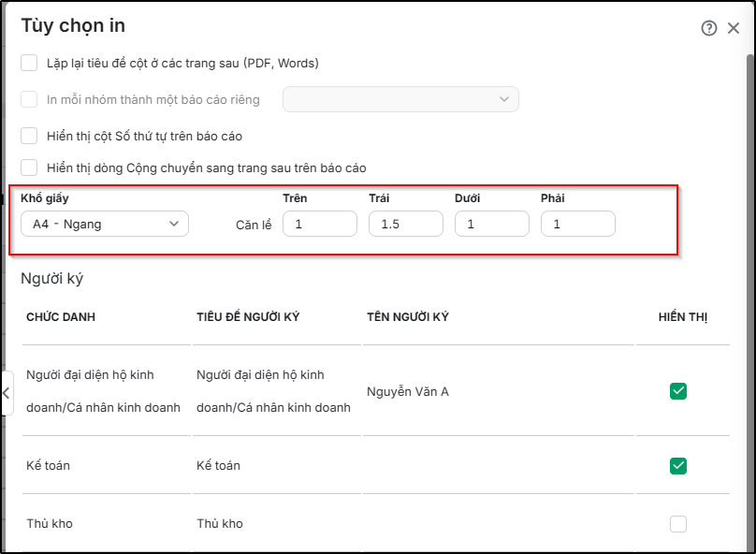Expand the group report selection dropdown

tap(400, 99)
